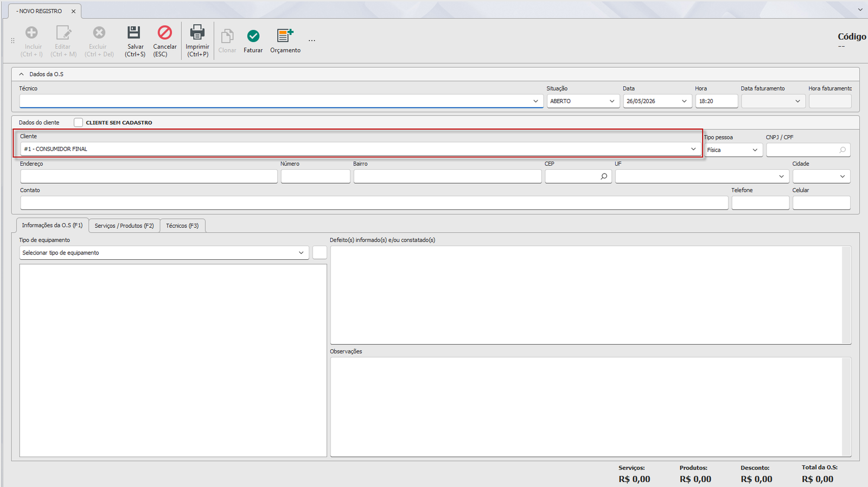Click the Editar pencil icon
The image size is (868, 487).
(x=63, y=33)
